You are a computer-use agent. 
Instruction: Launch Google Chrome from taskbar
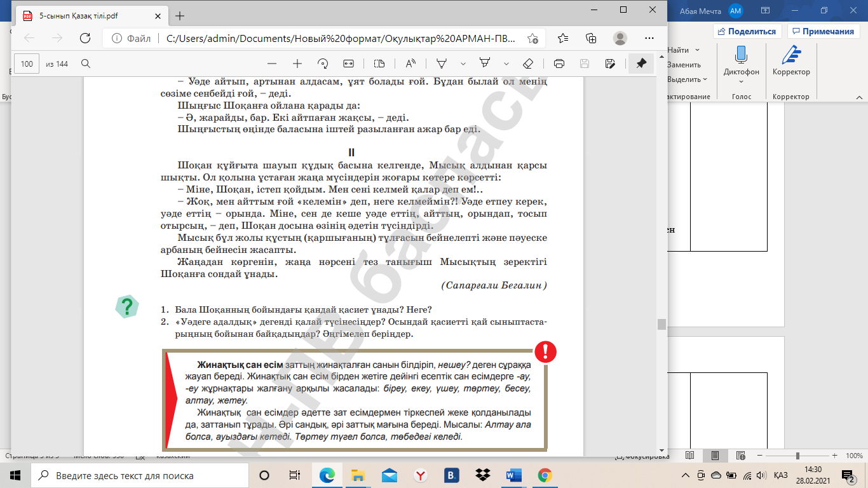545,475
